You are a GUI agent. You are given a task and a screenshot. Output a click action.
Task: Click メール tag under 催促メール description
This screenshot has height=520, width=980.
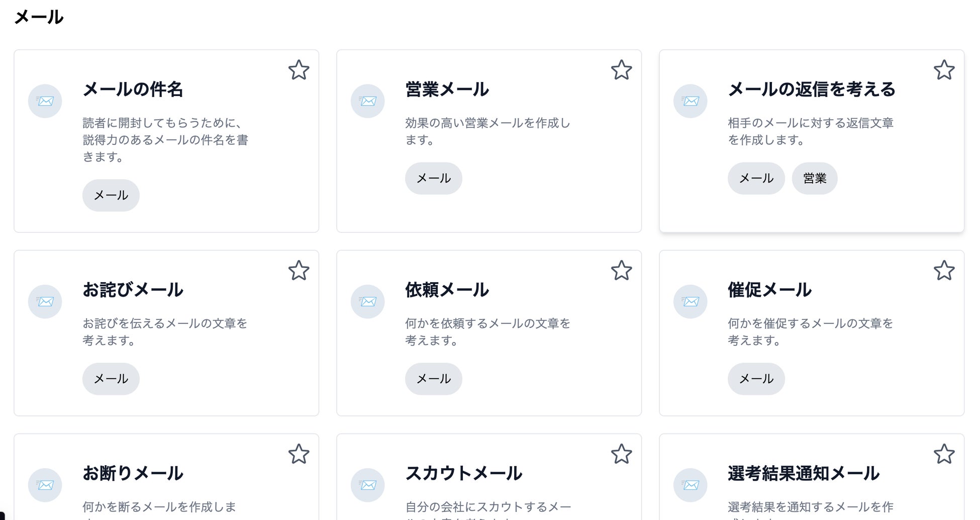pos(756,379)
